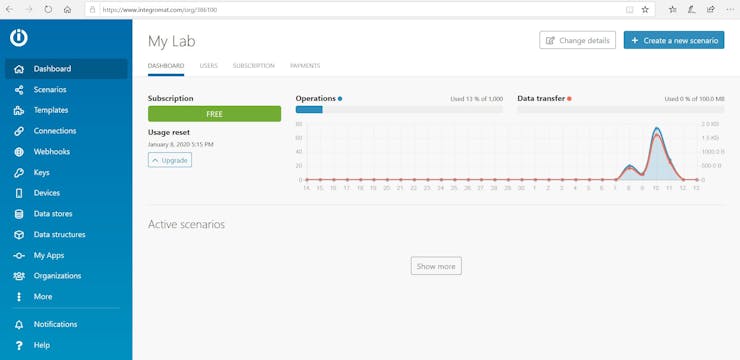The image size is (740, 360).
Task: Click the 'Active scenarios' heading
Action: pos(186,225)
